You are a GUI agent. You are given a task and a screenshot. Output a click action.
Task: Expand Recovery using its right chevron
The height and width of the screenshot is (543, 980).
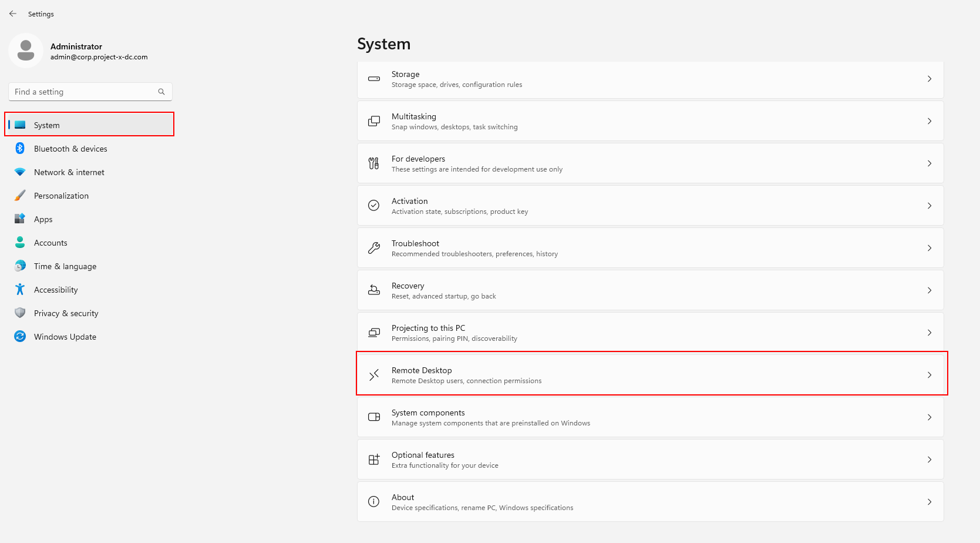[929, 290]
